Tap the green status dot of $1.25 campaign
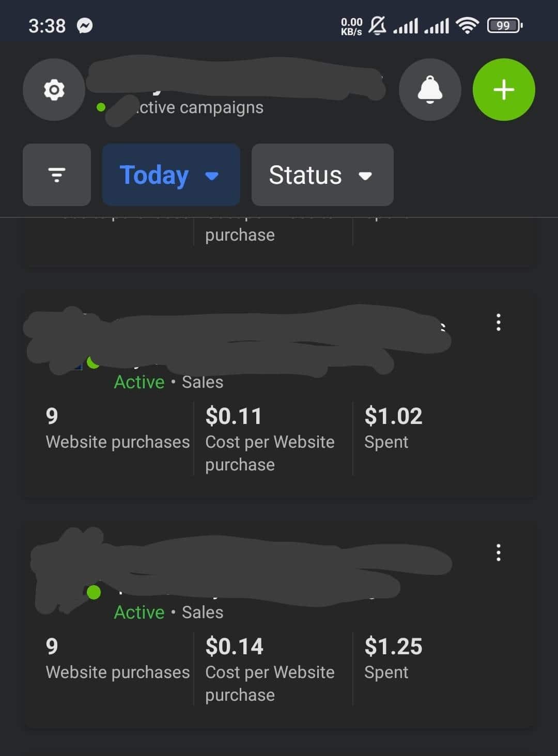558x756 pixels. point(94,592)
